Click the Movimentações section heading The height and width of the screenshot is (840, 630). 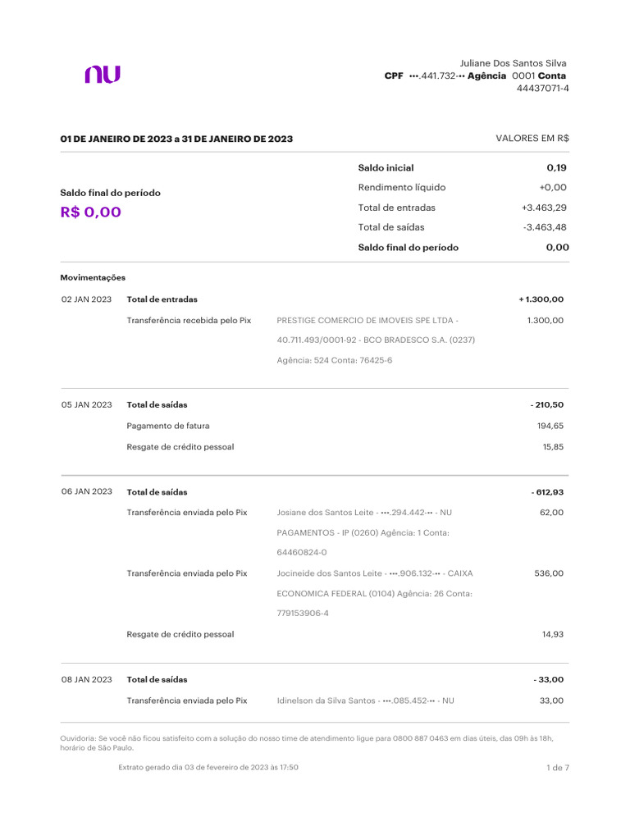pyautogui.click(x=93, y=277)
